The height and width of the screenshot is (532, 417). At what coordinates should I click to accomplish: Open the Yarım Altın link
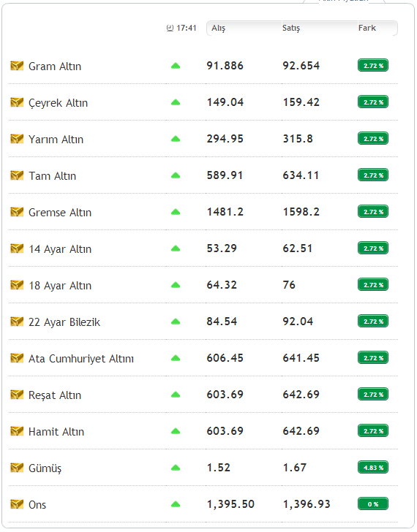pos(56,140)
